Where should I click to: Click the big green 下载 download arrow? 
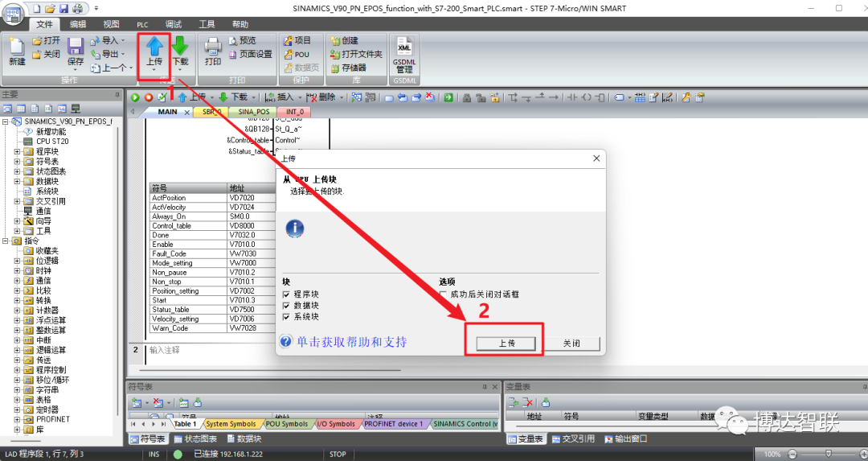point(180,47)
